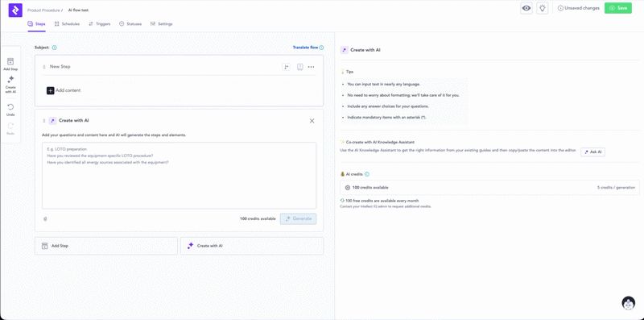Viewport: 644px width, 320px height.
Task: Click the help card icon on New Step
Action: click(300, 67)
